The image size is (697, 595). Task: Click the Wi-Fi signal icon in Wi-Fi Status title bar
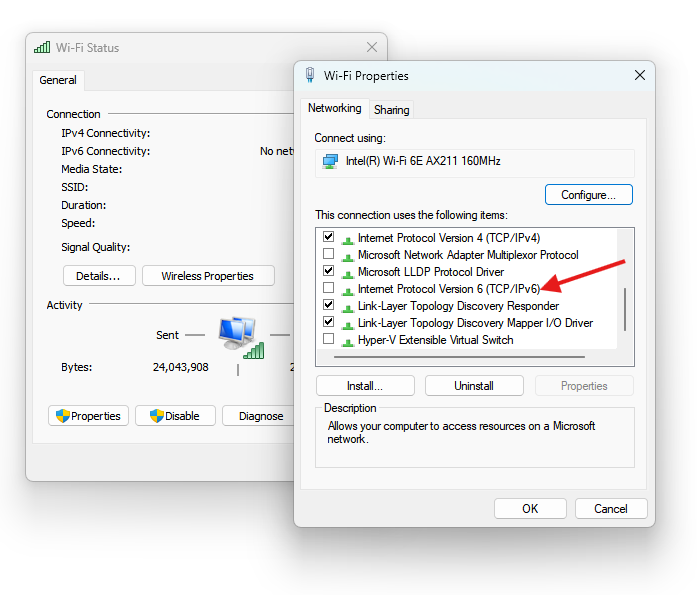(x=42, y=47)
